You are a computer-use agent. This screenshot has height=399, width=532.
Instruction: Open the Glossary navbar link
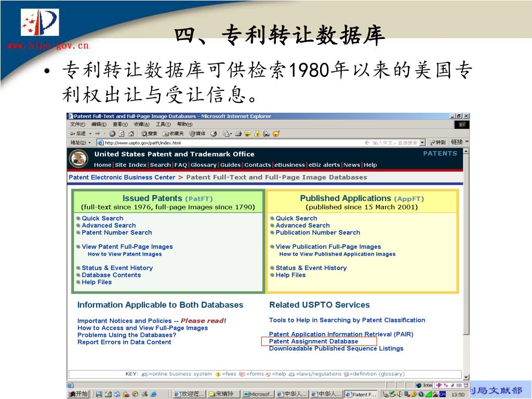(x=204, y=165)
